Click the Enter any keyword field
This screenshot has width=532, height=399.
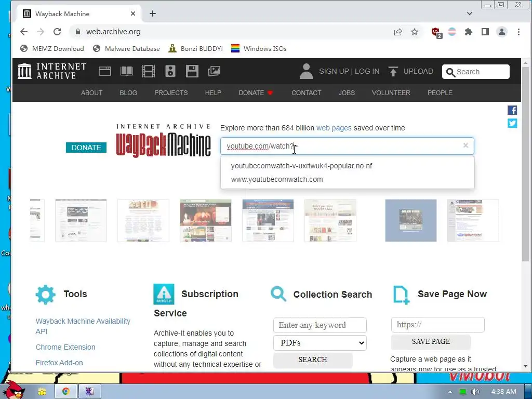(x=320, y=325)
